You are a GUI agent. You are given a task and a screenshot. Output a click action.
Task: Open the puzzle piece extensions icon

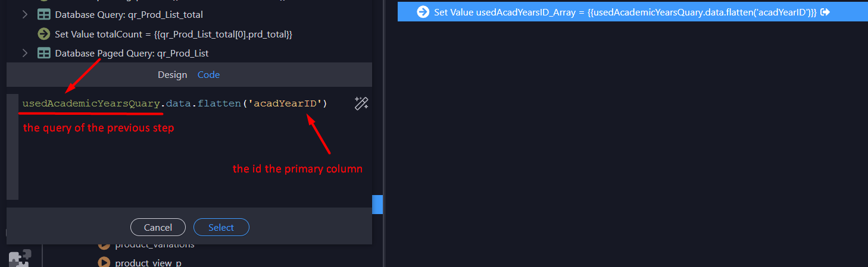point(20,259)
